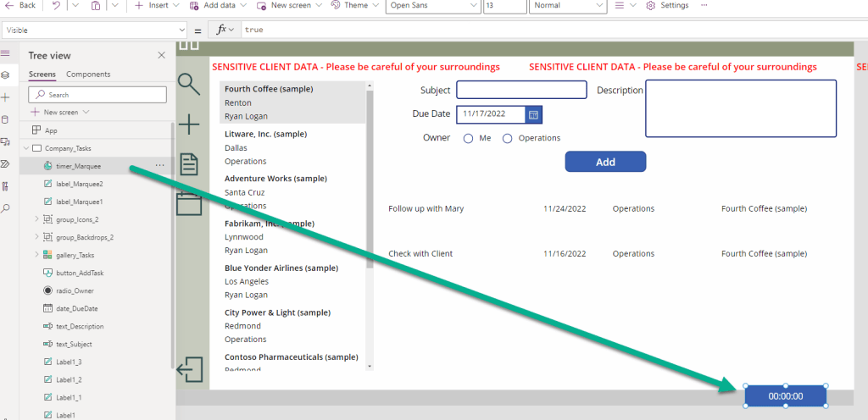Switch to the Components tab

88,74
